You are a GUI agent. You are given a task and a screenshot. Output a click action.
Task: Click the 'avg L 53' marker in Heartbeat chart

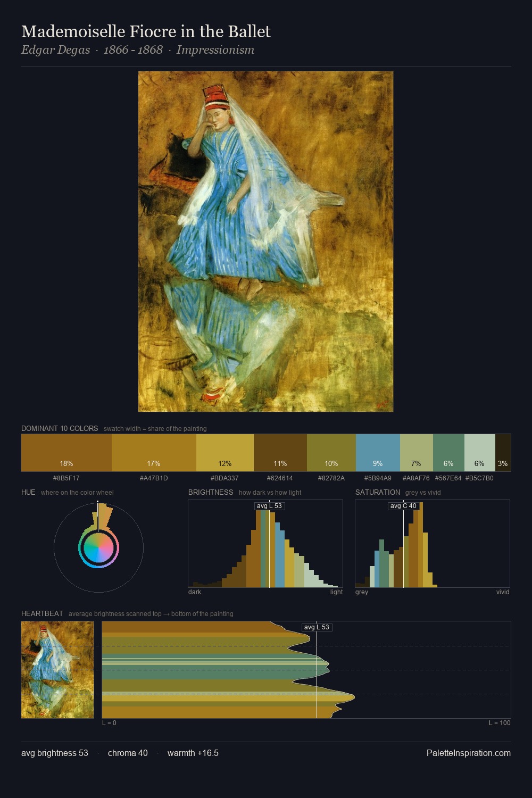317,627
